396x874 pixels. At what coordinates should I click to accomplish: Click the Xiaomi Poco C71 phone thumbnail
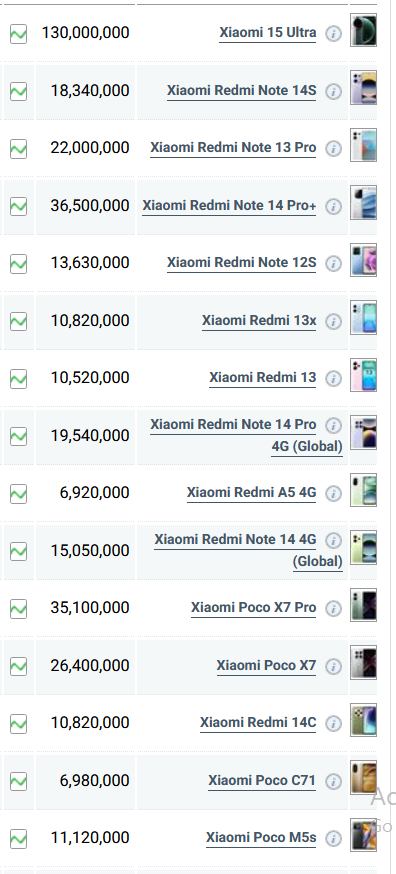coord(363,777)
